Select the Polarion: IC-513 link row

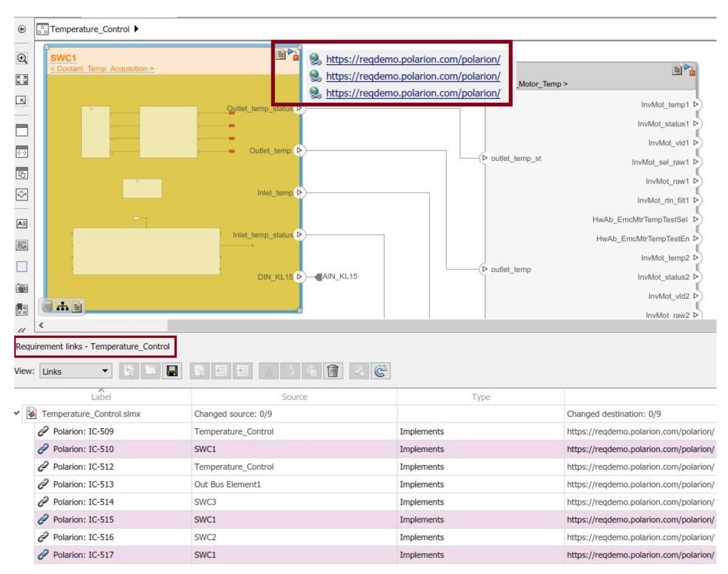83,484
